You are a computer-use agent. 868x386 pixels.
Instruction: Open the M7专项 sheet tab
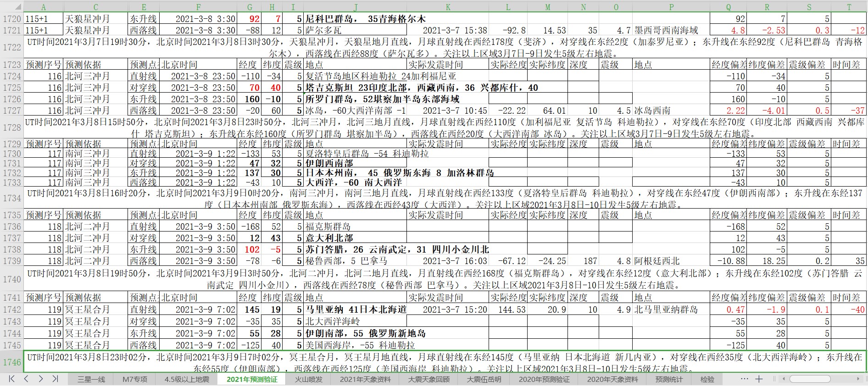tap(135, 379)
